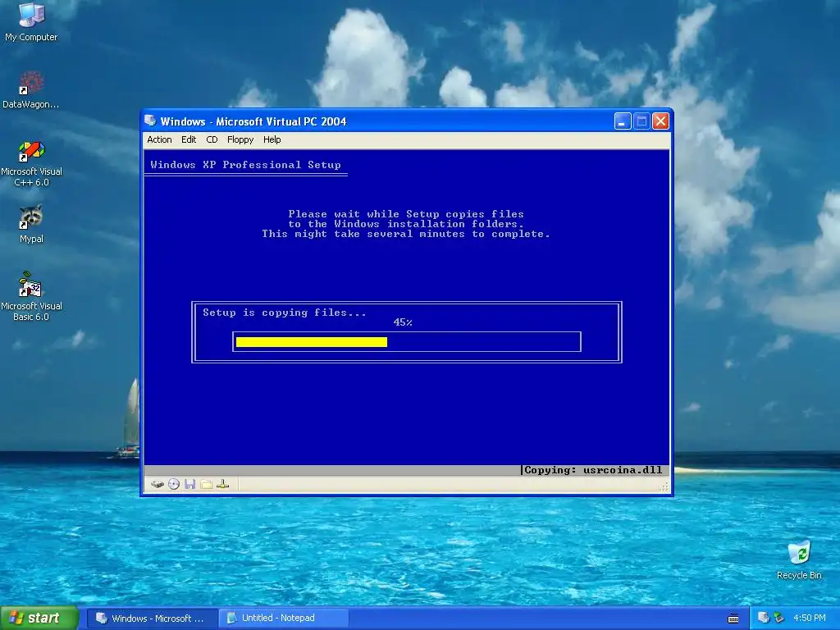Screen dimensions: 840x630
Task: Select the My Computer desktop icon
Action: coord(31,22)
